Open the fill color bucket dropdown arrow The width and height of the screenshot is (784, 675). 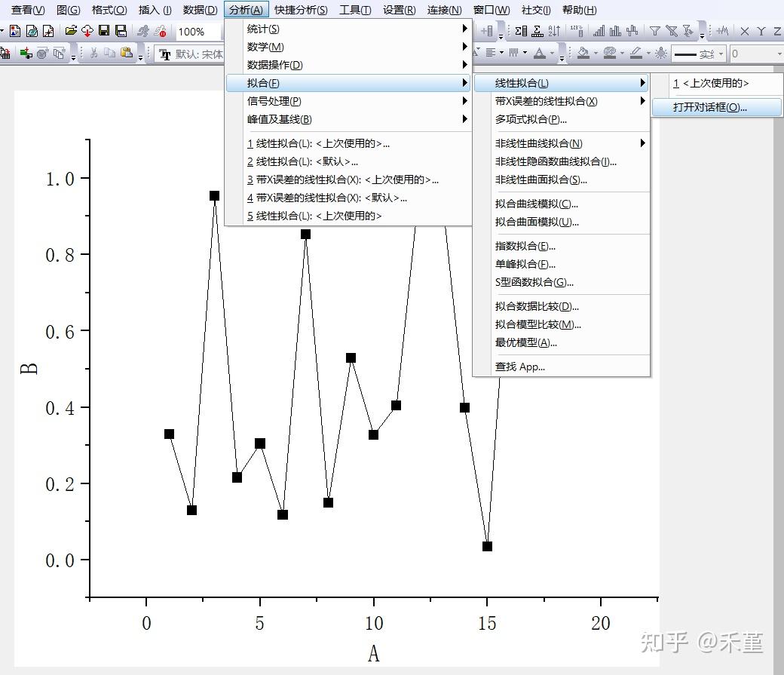coord(596,53)
